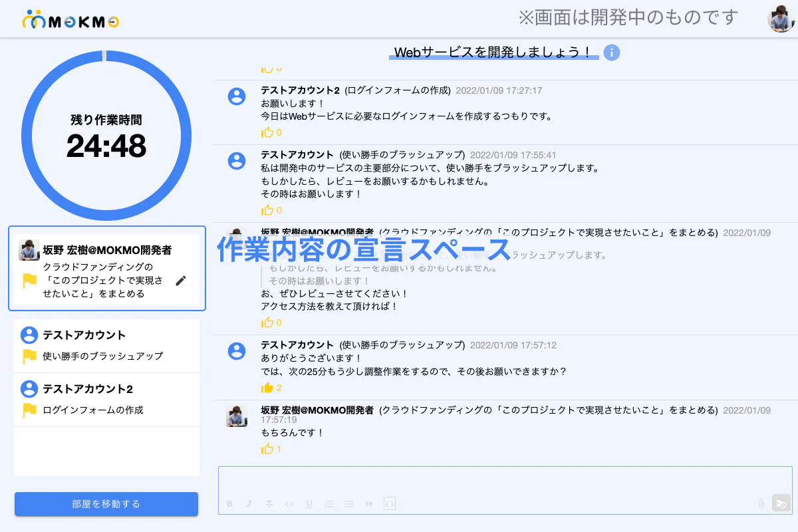Like テストアカウント2's login form message
Image resolution: width=798 pixels, height=532 pixels.
(267, 132)
